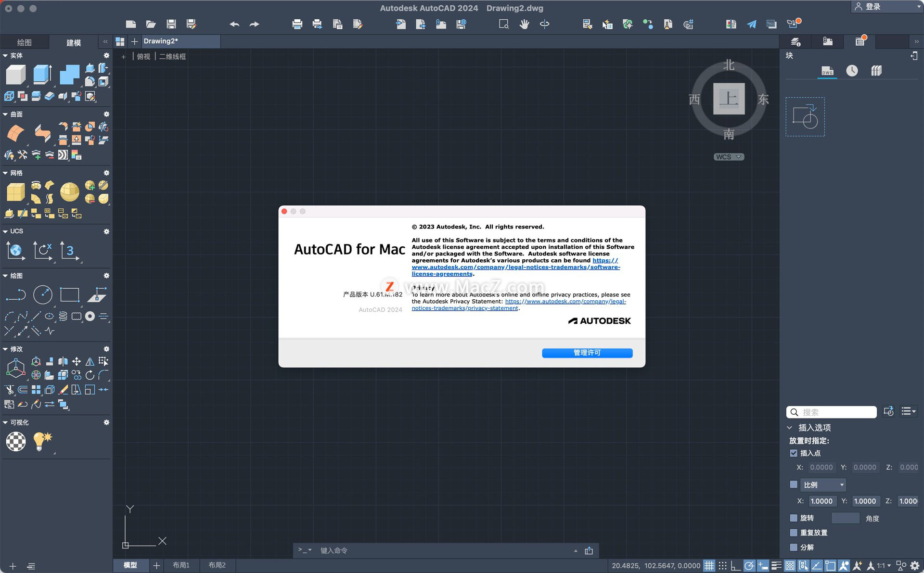Screen dimensions: 924x573
Task: Enable the 重复放置 checkbox
Action: 794,533
